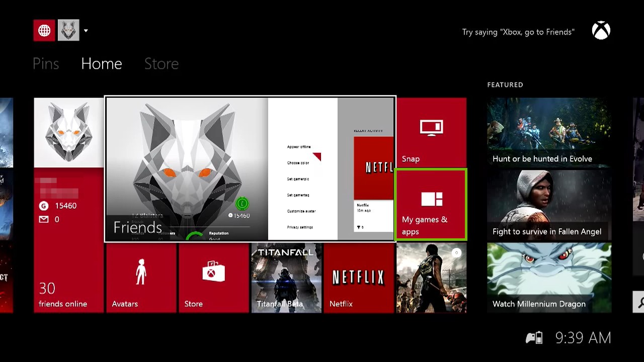Click the controller battery indicator
Screen dimensions: 644x362
(535, 337)
